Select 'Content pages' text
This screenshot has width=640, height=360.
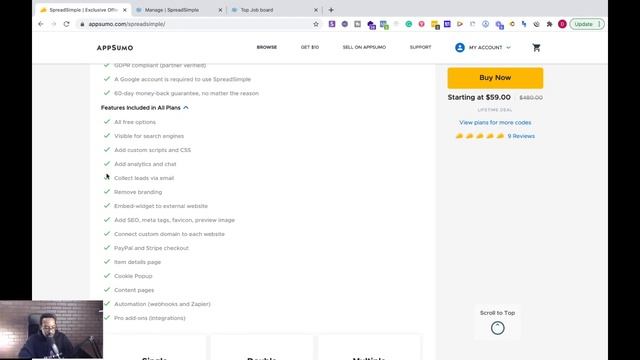(134, 290)
